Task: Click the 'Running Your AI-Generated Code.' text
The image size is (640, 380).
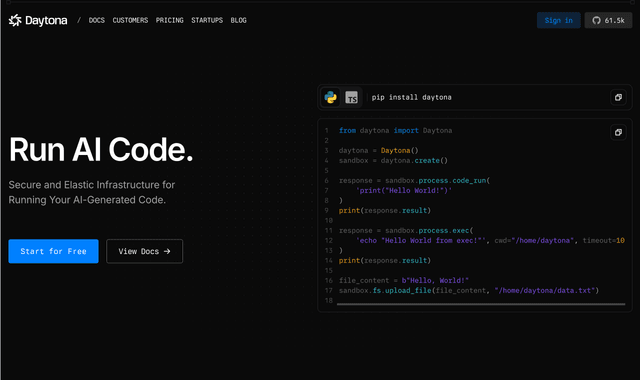Action: pos(87,200)
